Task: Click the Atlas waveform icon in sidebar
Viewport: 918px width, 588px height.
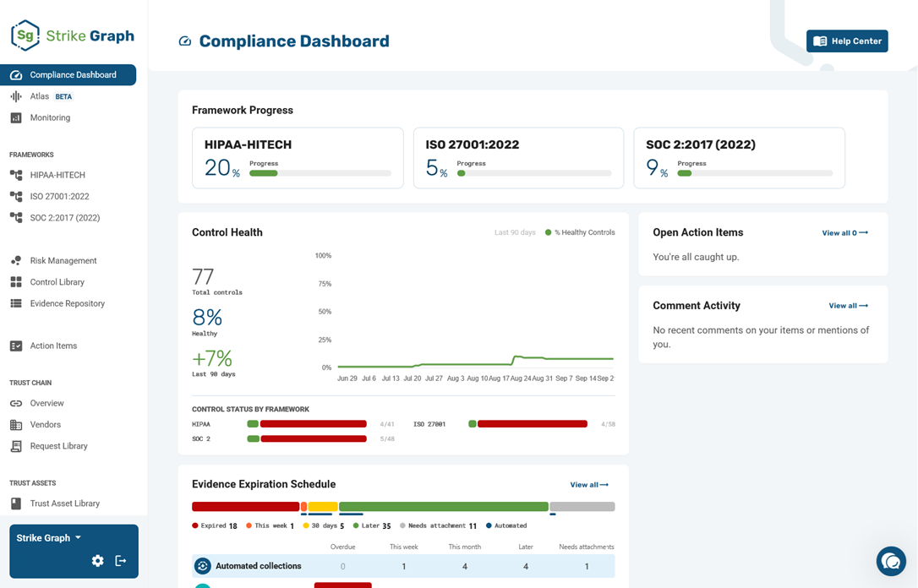Action: (x=16, y=96)
